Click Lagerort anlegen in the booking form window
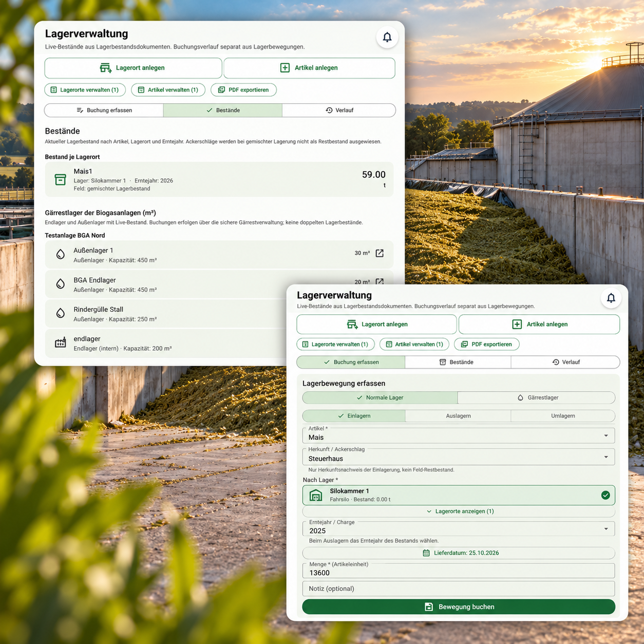This screenshot has width=644, height=644. click(377, 324)
